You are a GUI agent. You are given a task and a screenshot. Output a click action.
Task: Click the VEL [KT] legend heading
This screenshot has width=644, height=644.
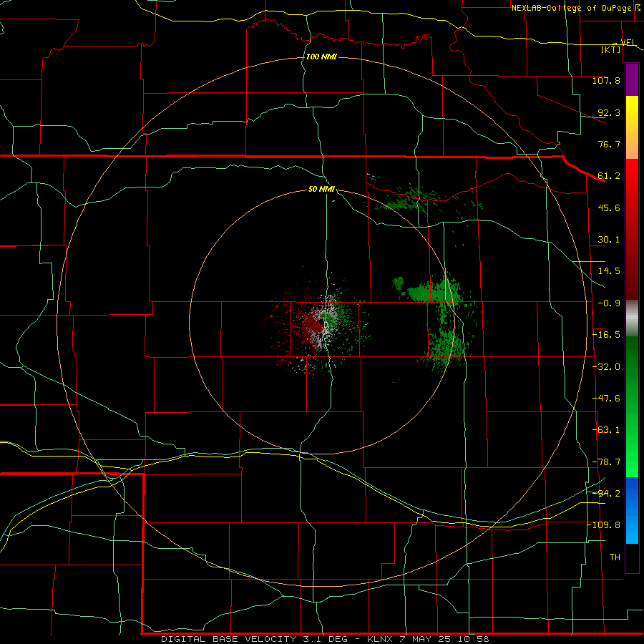click(618, 46)
